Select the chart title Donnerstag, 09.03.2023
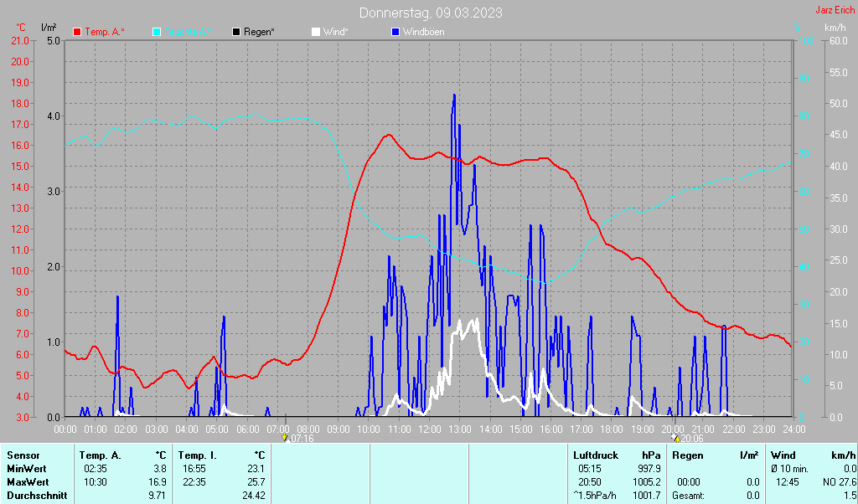This screenshot has width=858, height=504. point(431,13)
